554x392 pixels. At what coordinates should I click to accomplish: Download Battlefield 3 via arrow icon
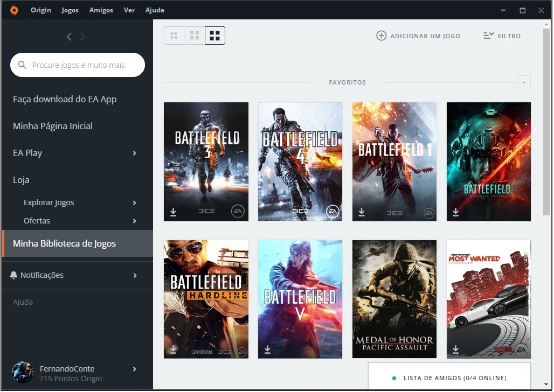click(x=173, y=212)
